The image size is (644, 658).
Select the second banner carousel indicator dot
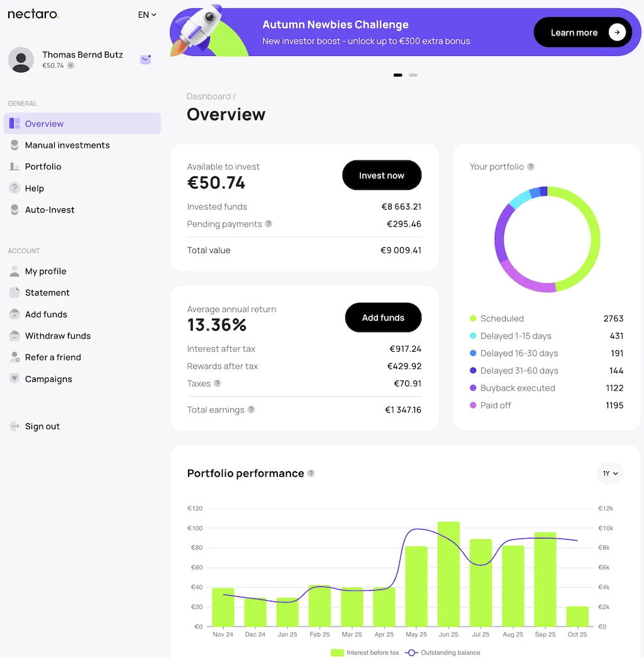tap(413, 75)
